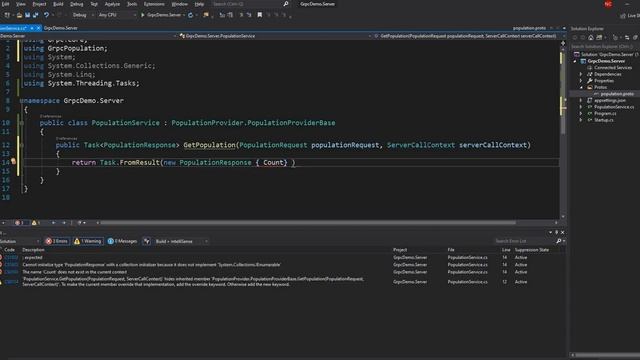Sort Error List by Description column
This screenshot has width=640, height=360.
[33, 250]
